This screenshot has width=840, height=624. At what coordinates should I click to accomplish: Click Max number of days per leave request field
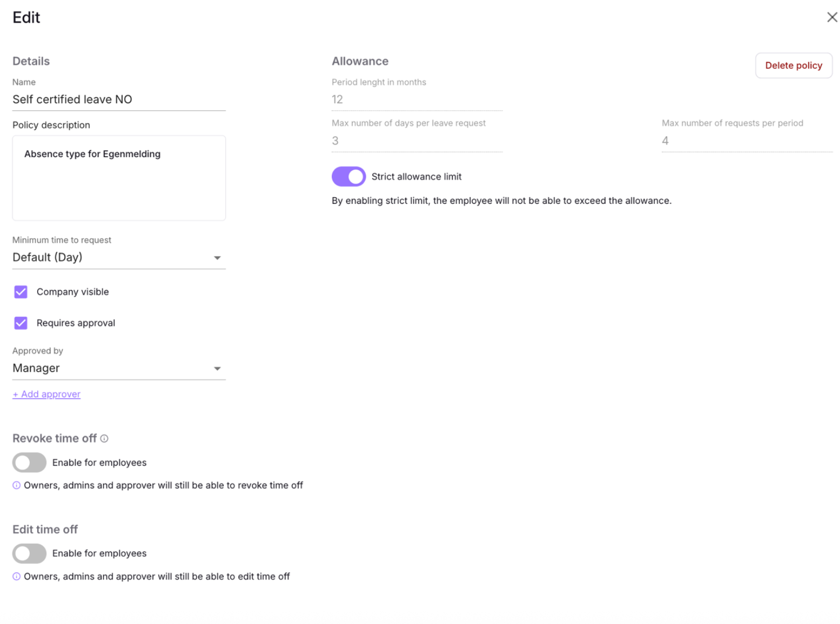tap(417, 141)
